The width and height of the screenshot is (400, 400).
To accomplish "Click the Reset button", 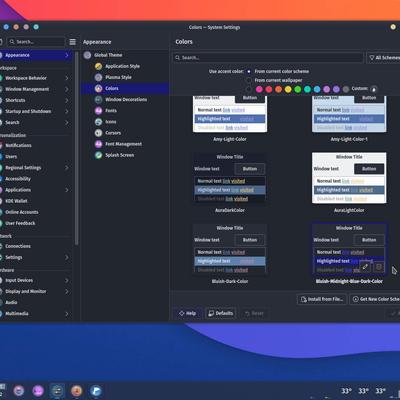I will [254, 313].
